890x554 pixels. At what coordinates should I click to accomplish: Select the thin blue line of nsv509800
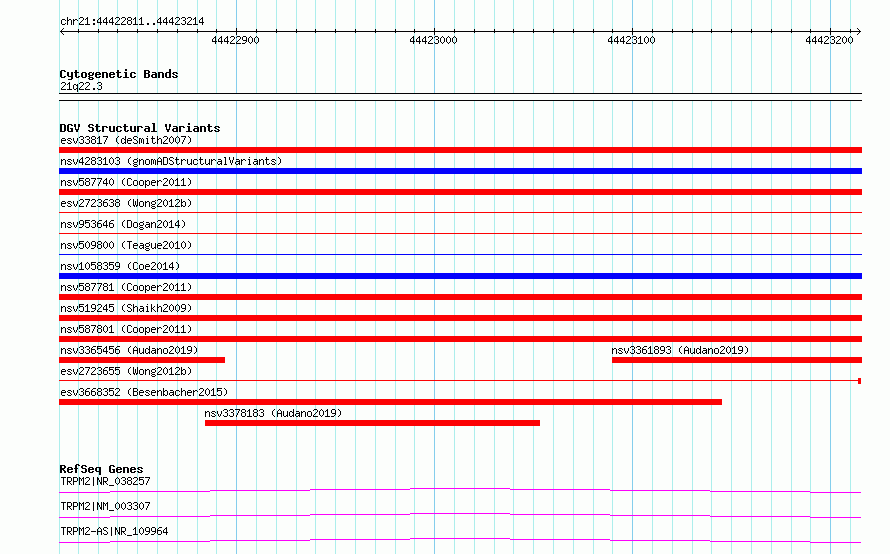click(460, 254)
